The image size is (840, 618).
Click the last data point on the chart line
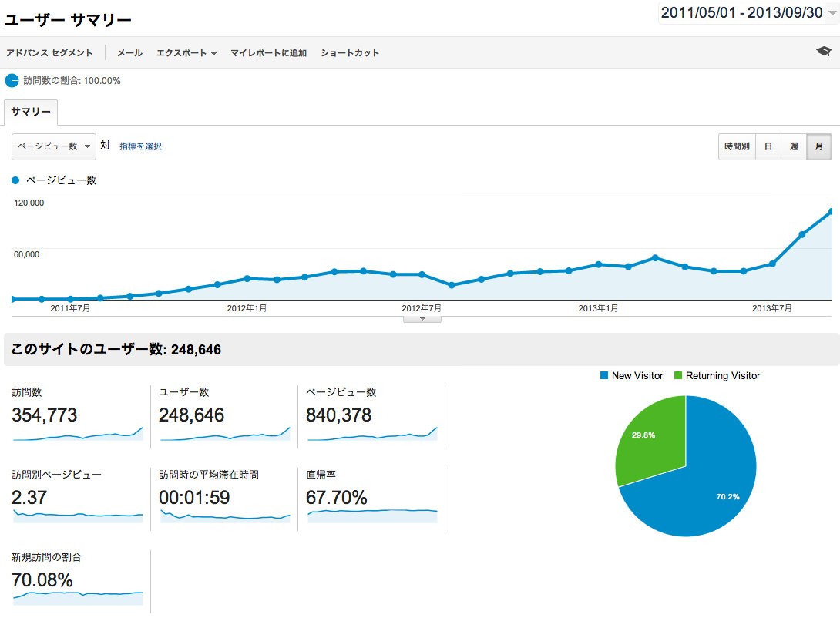831,212
